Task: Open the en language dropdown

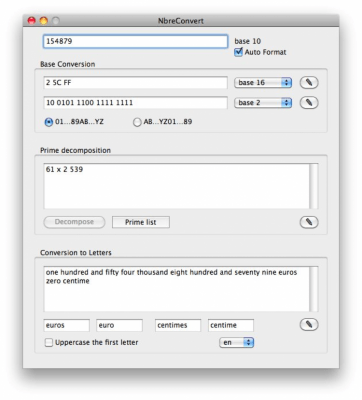Action: (237, 342)
